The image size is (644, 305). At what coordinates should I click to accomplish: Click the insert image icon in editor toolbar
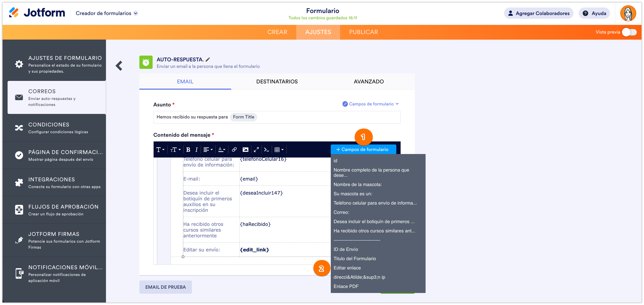pos(245,149)
